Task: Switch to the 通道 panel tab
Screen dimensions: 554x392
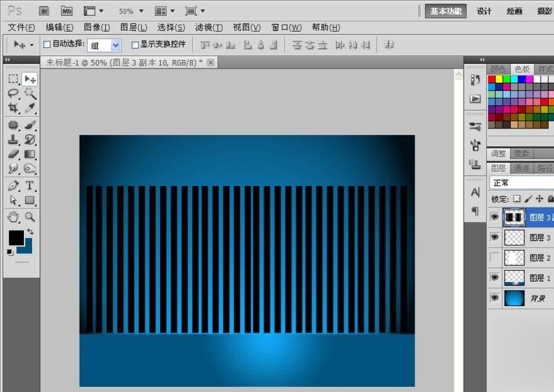Action: (x=522, y=168)
